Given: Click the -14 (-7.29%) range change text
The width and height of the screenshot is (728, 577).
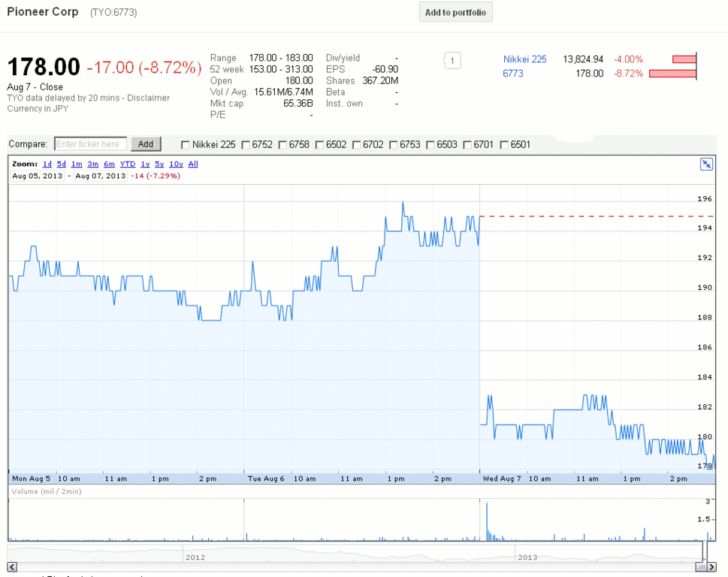Looking at the screenshot, I should 156,176.
